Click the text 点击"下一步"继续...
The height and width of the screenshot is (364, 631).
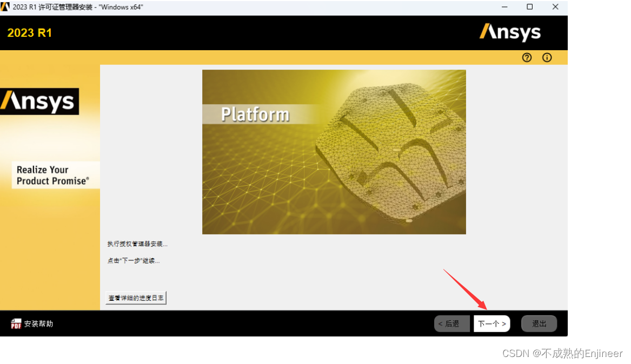133,261
